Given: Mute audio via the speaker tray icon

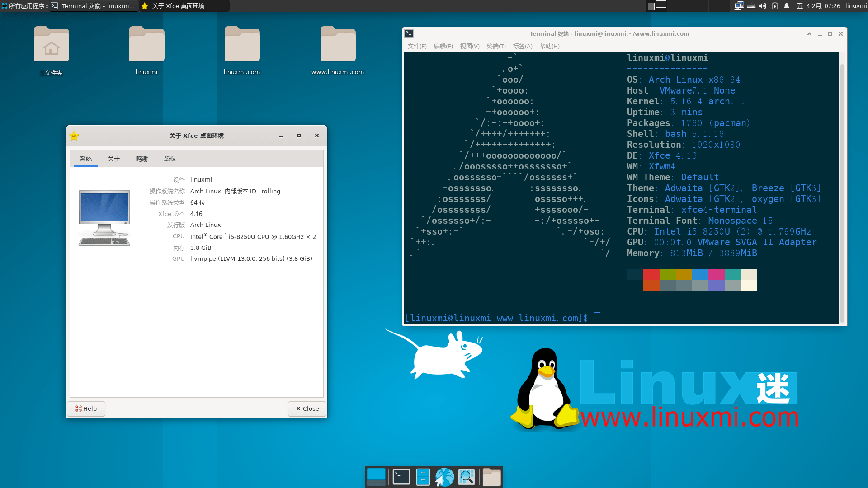Looking at the screenshot, I should 763,6.
